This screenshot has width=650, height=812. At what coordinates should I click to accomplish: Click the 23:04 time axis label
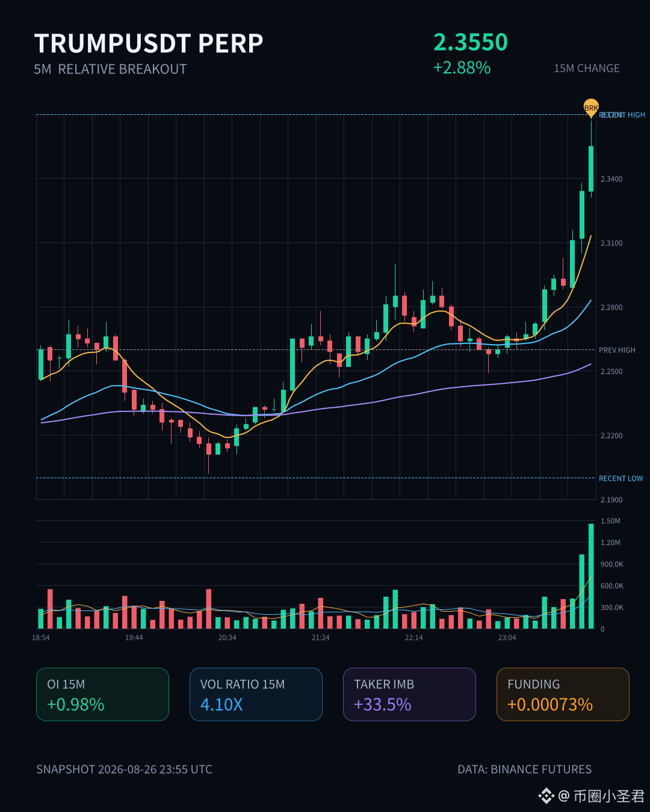point(507,638)
